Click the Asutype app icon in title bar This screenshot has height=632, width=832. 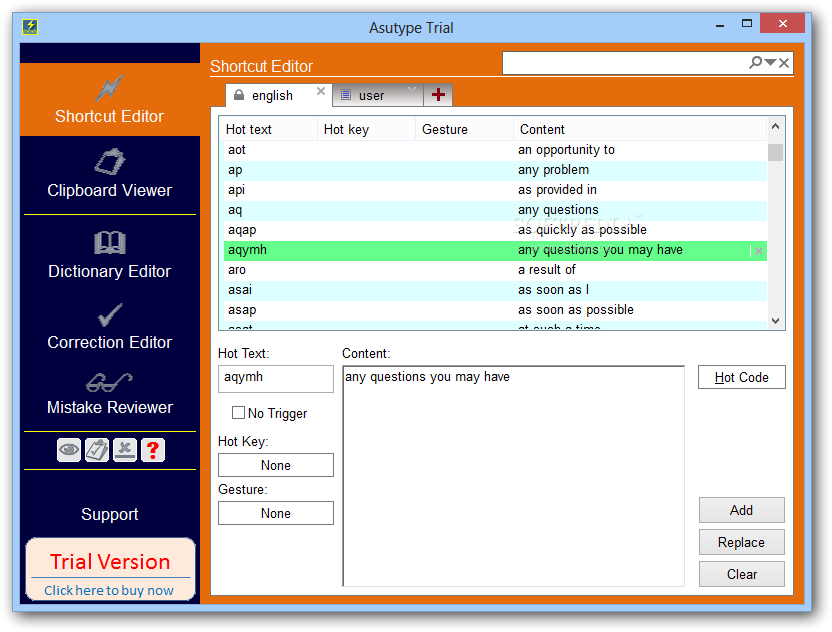point(30,27)
